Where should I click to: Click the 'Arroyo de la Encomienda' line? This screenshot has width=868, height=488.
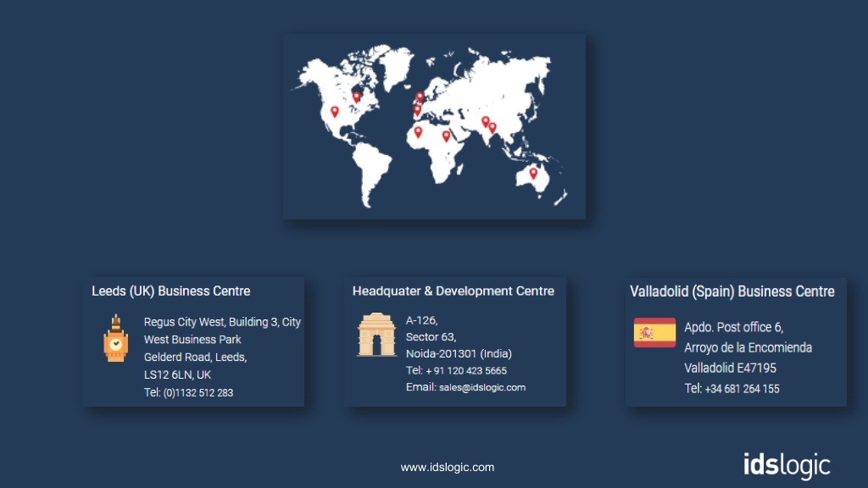(748, 348)
